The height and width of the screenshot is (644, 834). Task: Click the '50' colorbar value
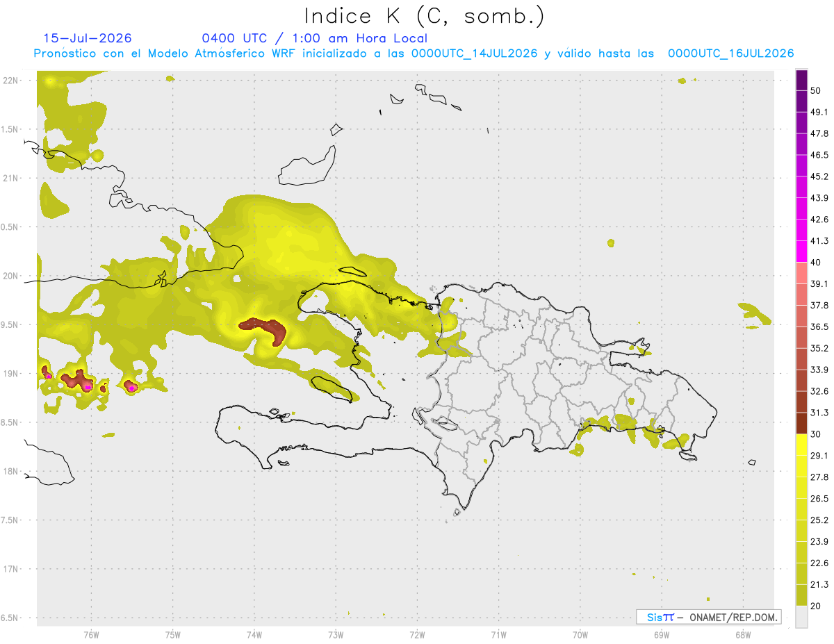tap(816, 90)
